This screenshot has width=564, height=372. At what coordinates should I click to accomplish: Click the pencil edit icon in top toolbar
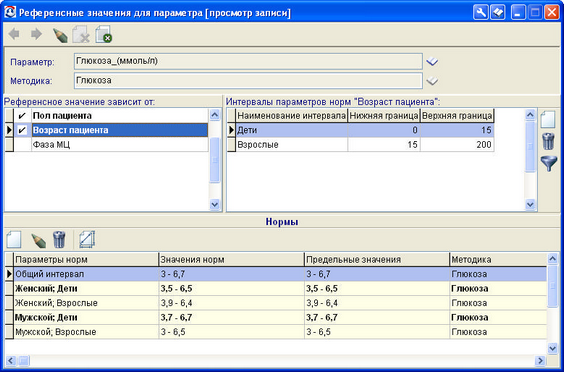(x=60, y=35)
